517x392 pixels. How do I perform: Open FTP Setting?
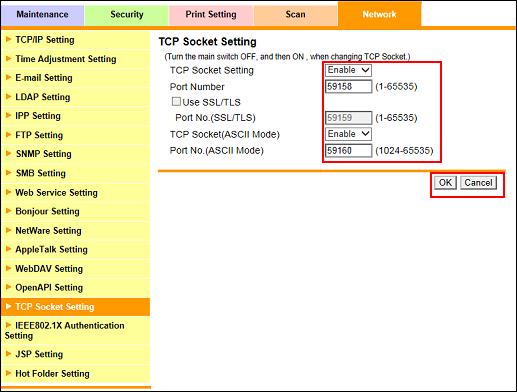tap(76, 135)
